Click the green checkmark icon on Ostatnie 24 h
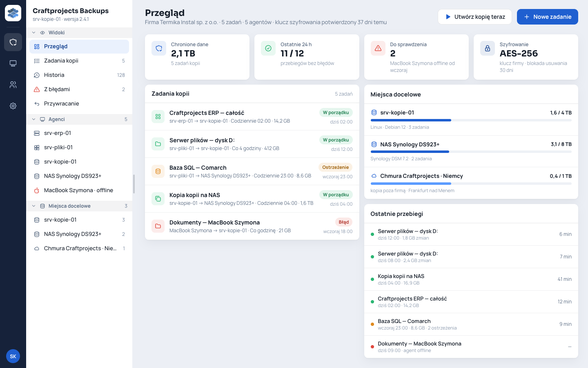 click(268, 48)
